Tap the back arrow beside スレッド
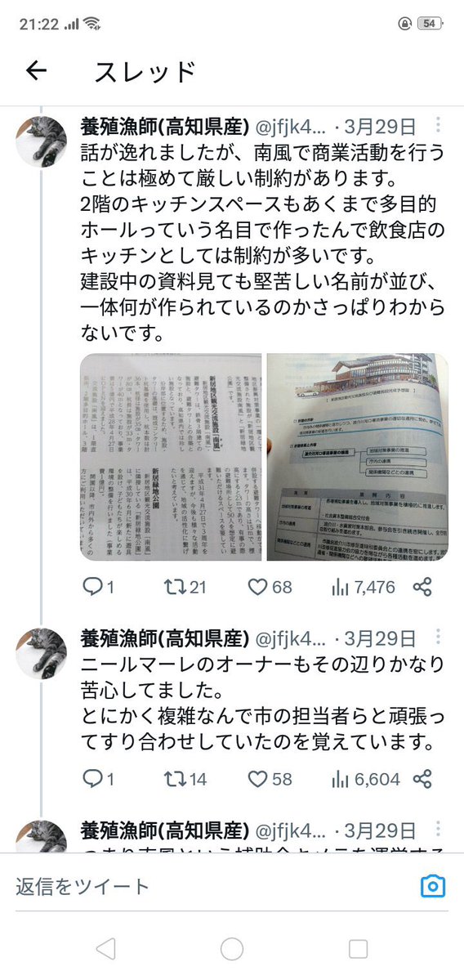Image resolution: width=464 pixels, height=980 pixels. pos(37,71)
